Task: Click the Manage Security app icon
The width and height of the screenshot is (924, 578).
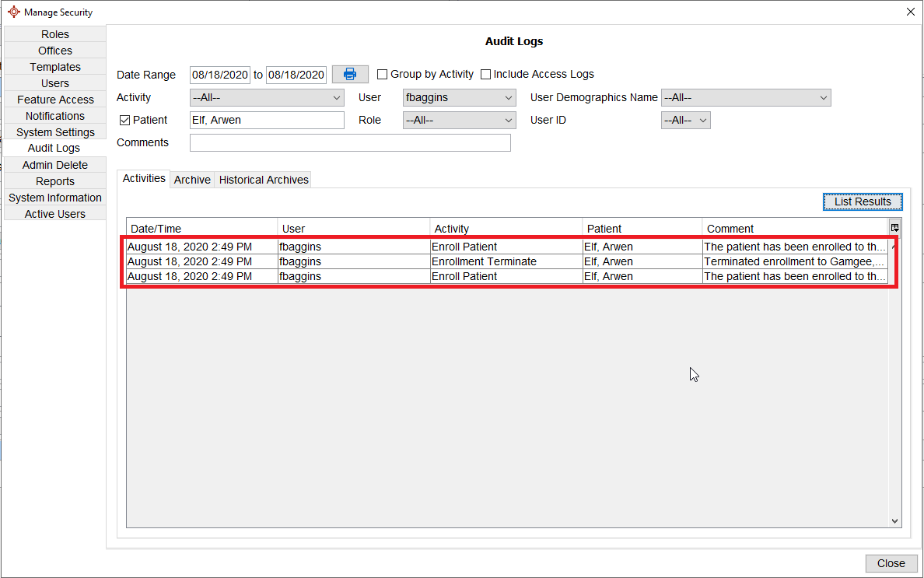Action: click(x=13, y=12)
